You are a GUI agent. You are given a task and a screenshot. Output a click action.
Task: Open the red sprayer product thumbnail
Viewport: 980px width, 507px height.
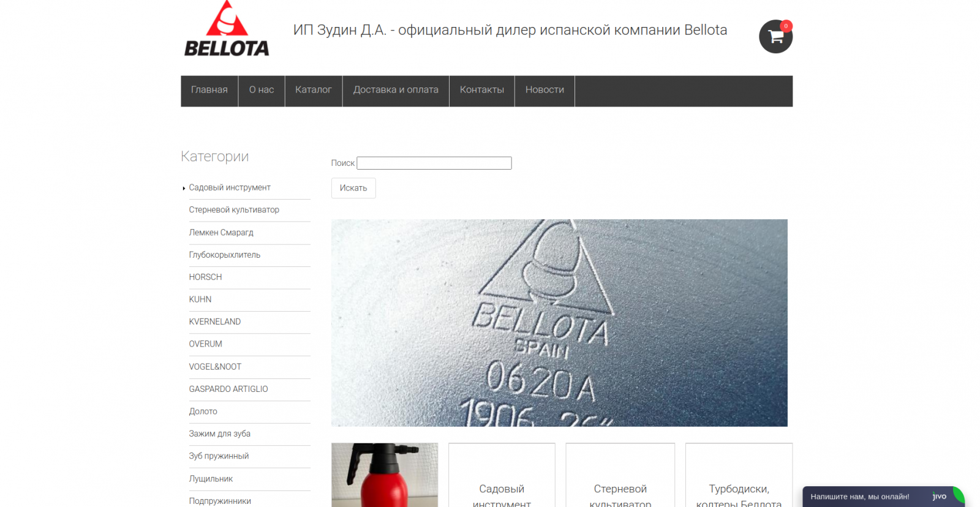pos(385,475)
